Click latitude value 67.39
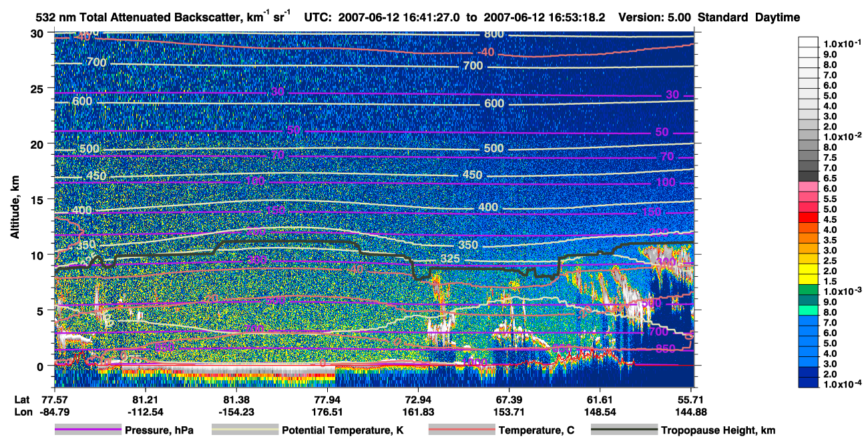 pos(509,399)
